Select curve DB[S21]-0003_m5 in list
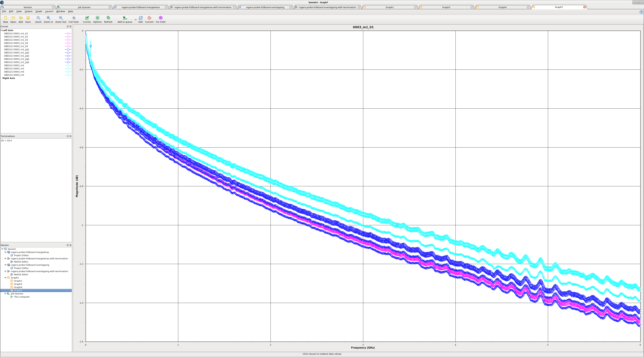The width and height of the screenshot is (644, 357). tap(14, 75)
